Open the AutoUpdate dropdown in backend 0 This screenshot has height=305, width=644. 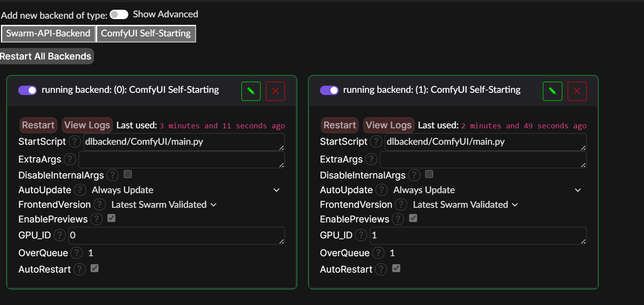pos(186,190)
